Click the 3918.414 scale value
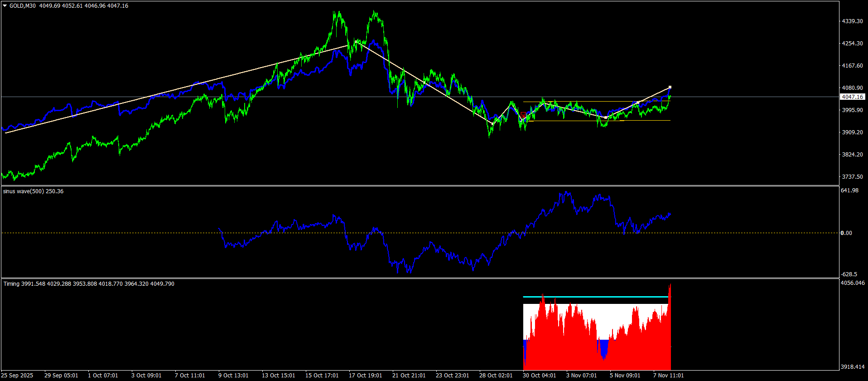This screenshot has width=868, height=381. tap(853, 366)
